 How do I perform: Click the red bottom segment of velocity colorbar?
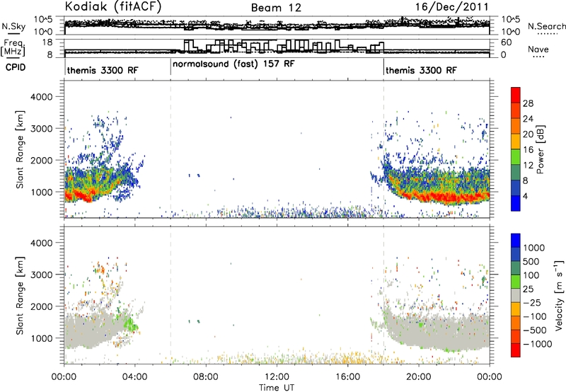point(516,350)
